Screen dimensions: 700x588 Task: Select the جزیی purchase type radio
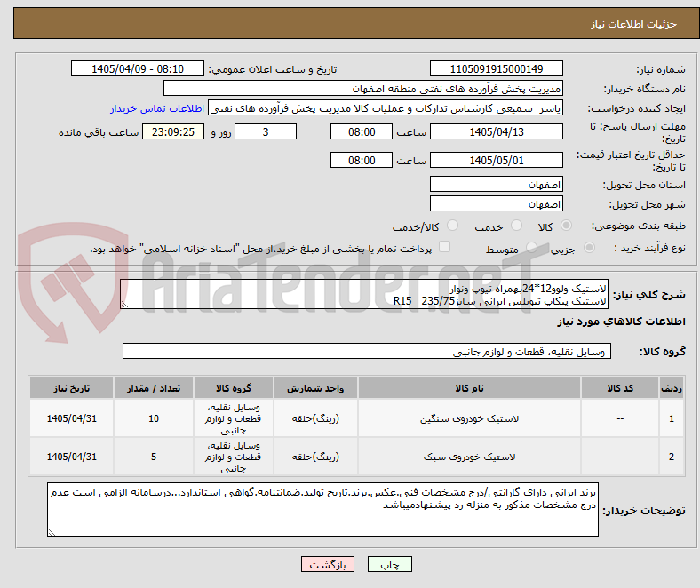(589, 247)
